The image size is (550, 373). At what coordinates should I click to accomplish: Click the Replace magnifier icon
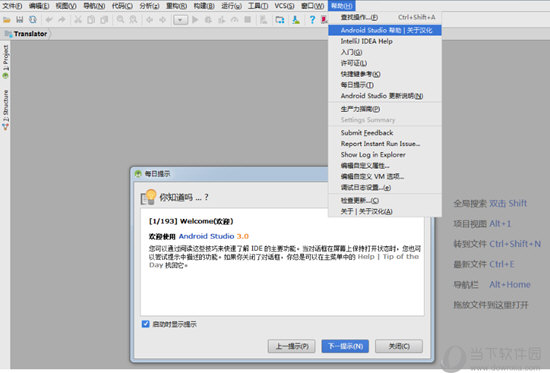133,20
